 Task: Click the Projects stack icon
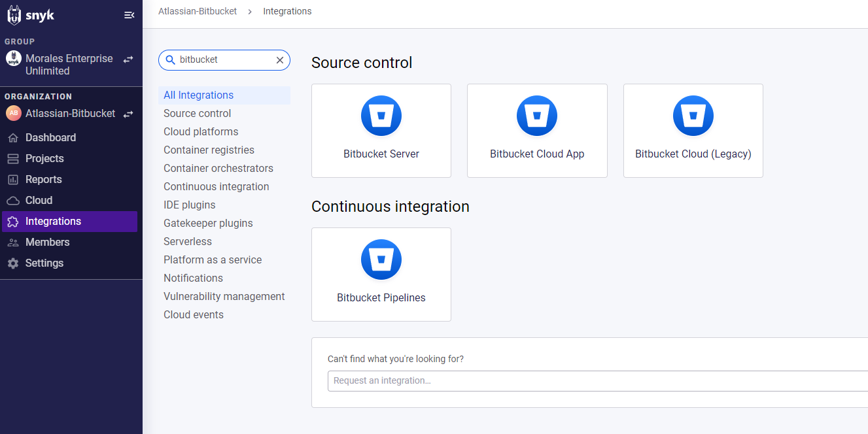coord(13,159)
